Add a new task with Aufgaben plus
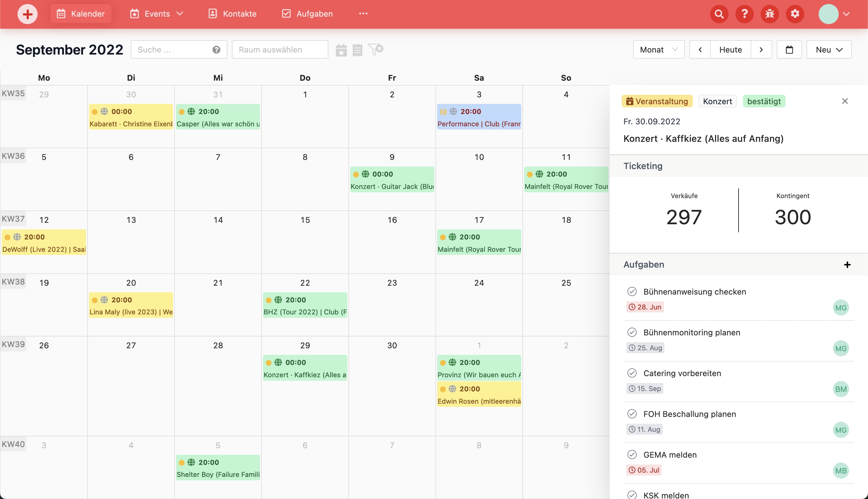868x499 pixels. tap(847, 265)
